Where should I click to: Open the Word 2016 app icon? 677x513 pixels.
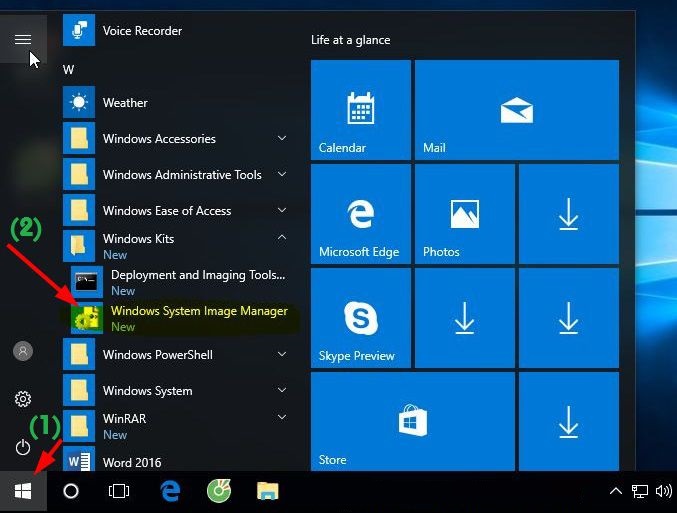tap(79, 459)
